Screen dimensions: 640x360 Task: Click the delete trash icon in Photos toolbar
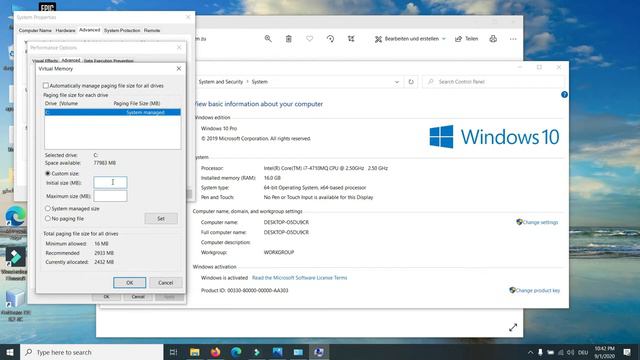289,39
